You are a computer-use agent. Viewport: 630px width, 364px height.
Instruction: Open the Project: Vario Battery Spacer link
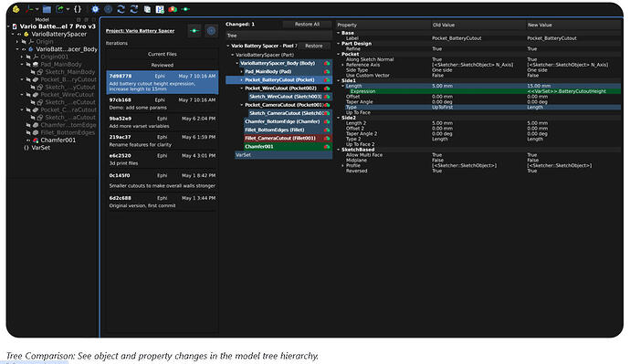[x=141, y=30]
